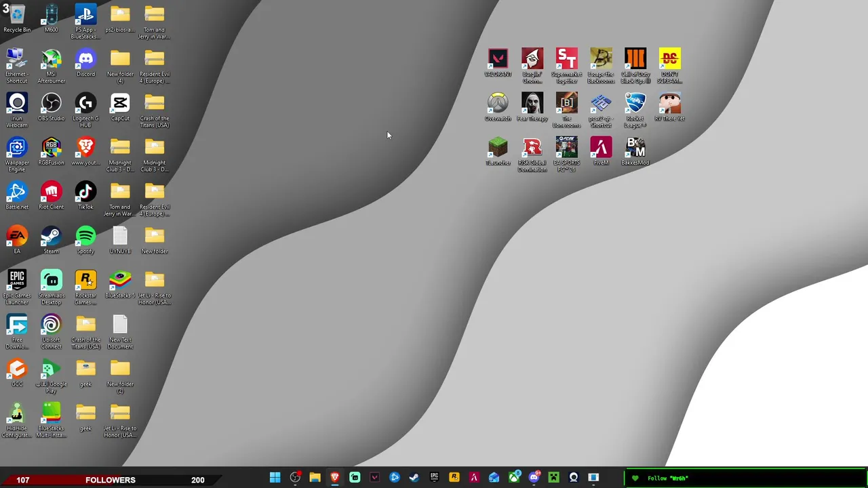This screenshot has height=488, width=868.
Task: Switch to Brave browser in taskbar
Action: click(x=334, y=478)
